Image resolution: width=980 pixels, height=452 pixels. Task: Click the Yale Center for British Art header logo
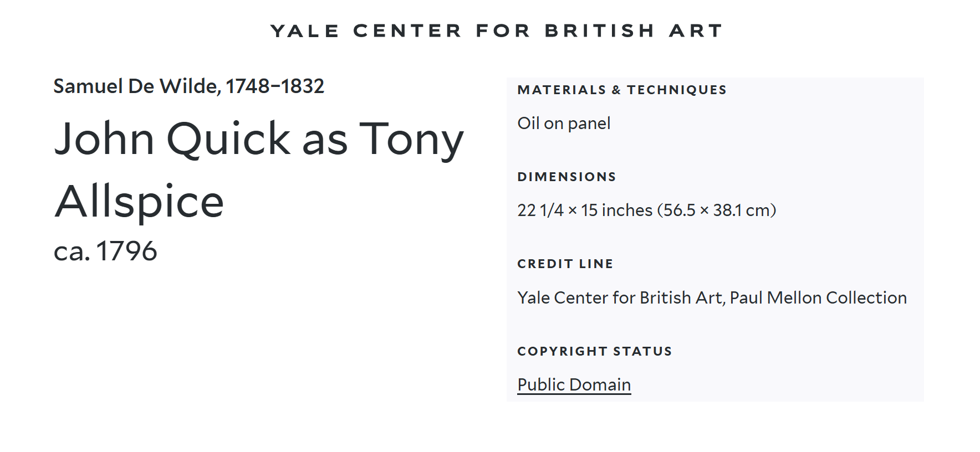[x=496, y=31]
